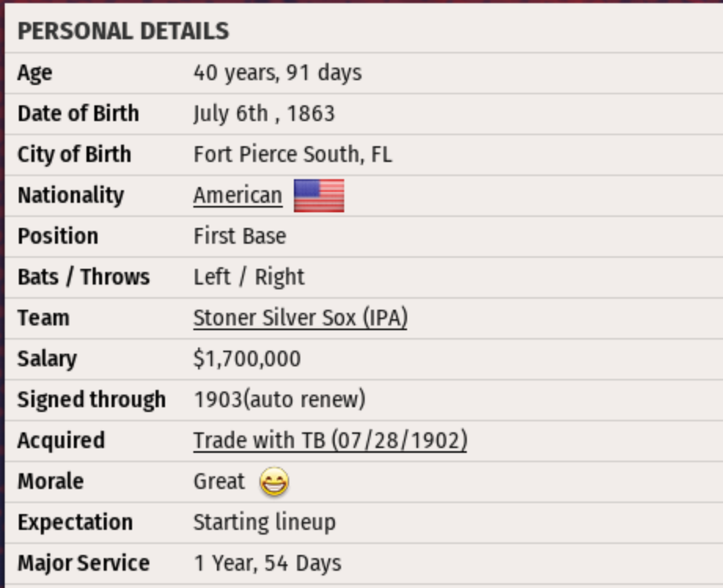Screen dimensions: 723x588
Task: Click the Morale row label
Action: pyautogui.click(x=50, y=482)
